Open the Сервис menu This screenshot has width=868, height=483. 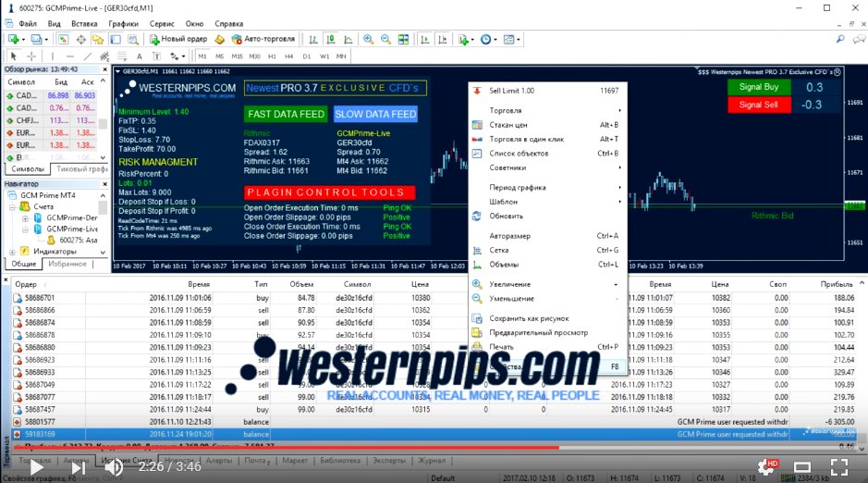[162, 24]
